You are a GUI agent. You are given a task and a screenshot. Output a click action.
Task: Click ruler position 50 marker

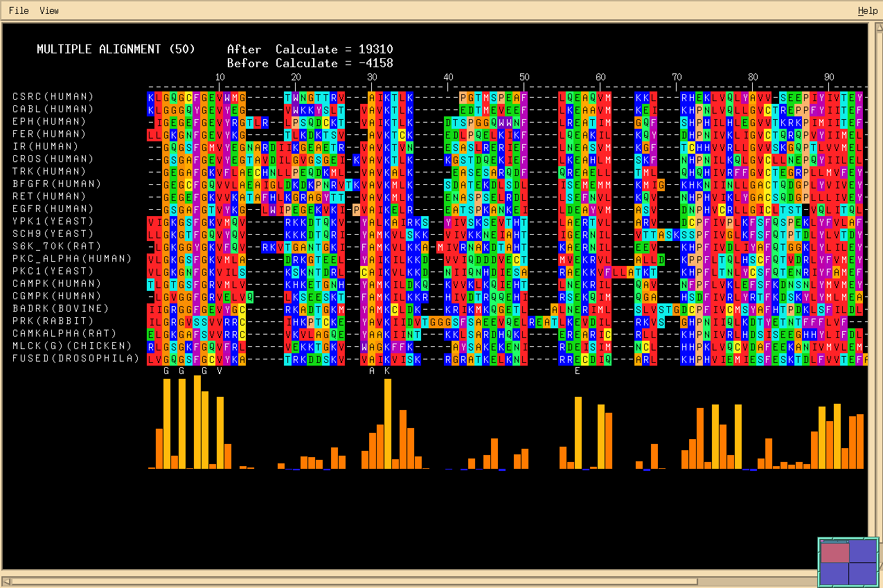click(x=524, y=77)
